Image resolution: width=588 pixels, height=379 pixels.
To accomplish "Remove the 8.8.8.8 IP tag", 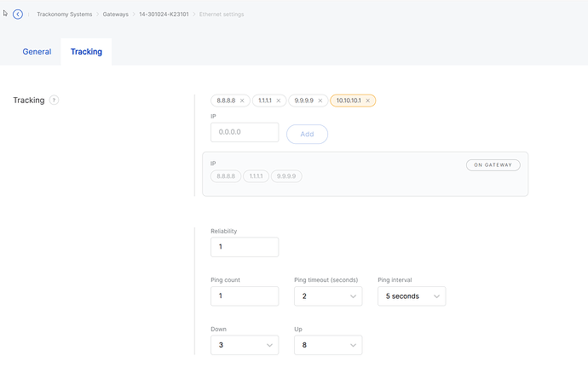I will [x=242, y=100].
